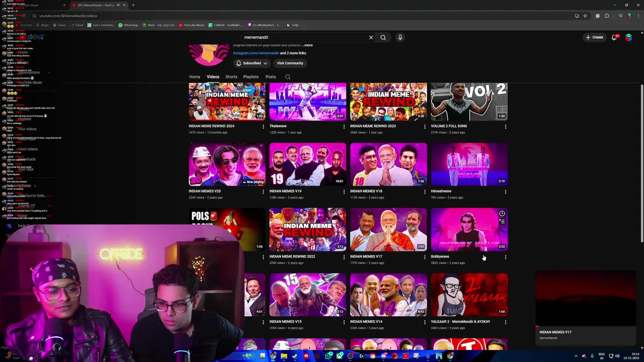644x362 pixels.
Task: Bookmark this page with the star icon
Action: point(585,16)
